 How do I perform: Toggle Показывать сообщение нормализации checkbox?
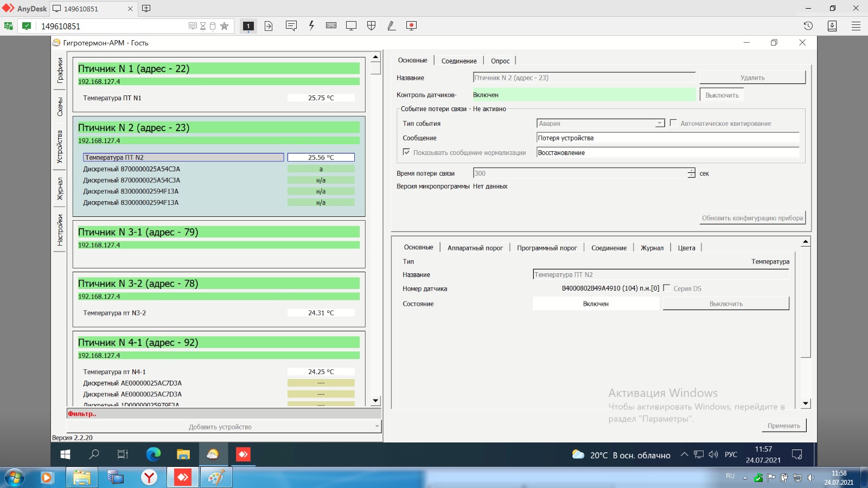(x=406, y=152)
